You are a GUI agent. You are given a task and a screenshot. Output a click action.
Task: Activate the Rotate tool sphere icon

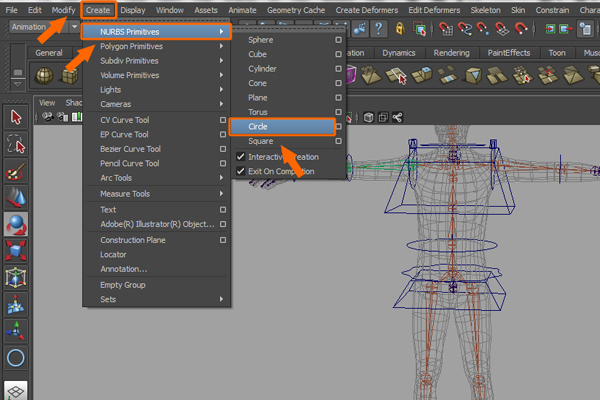pos(16,224)
